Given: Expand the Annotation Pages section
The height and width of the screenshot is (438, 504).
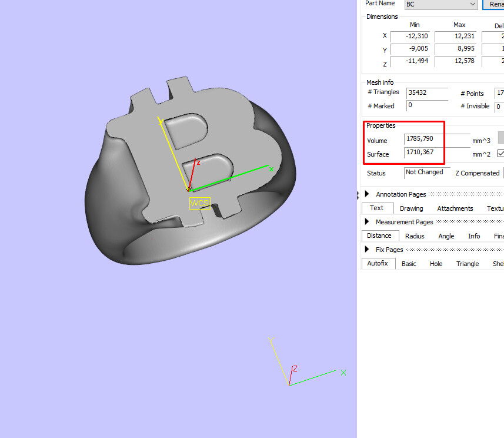Looking at the screenshot, I should click(367, 194).
